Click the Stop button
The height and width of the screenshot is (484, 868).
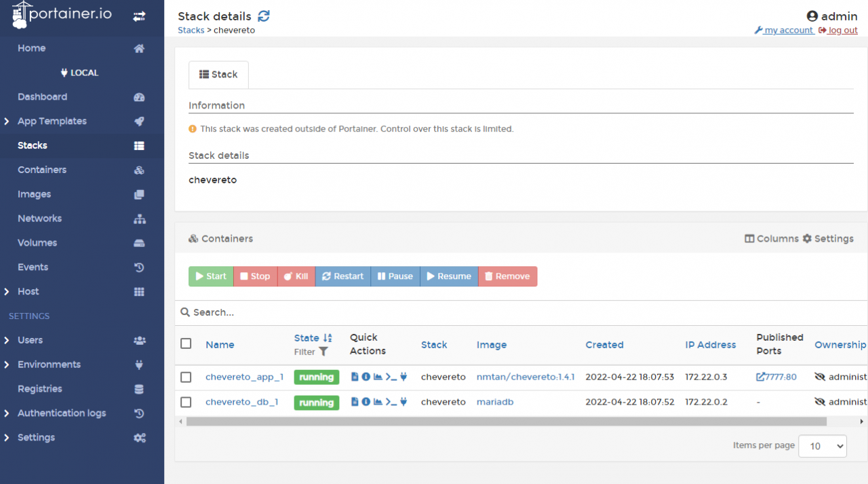tap(255, 276)
